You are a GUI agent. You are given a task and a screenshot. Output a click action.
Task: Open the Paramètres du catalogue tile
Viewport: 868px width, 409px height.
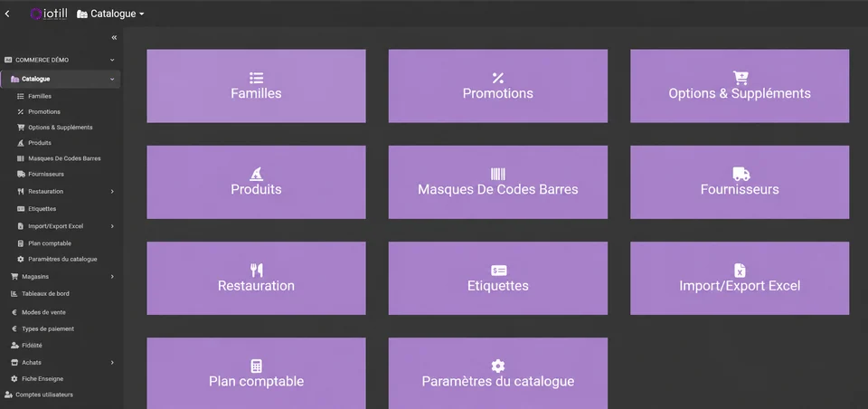point(497,374)
